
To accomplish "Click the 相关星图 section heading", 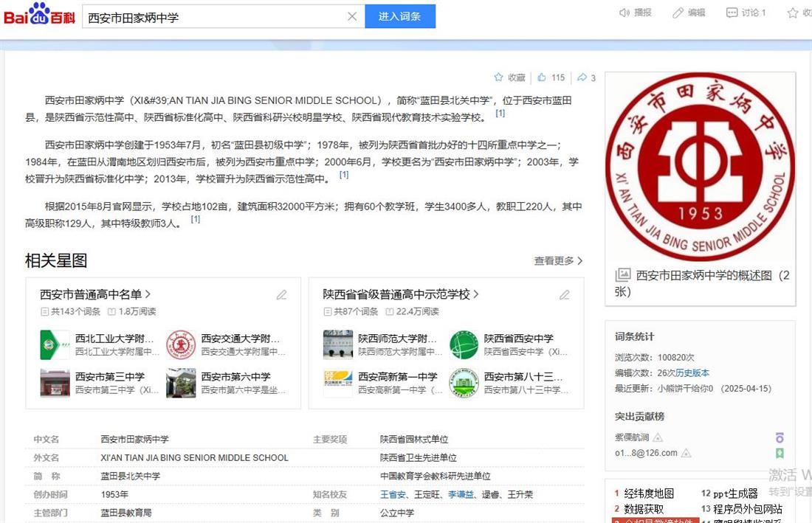I will [56, 260].
